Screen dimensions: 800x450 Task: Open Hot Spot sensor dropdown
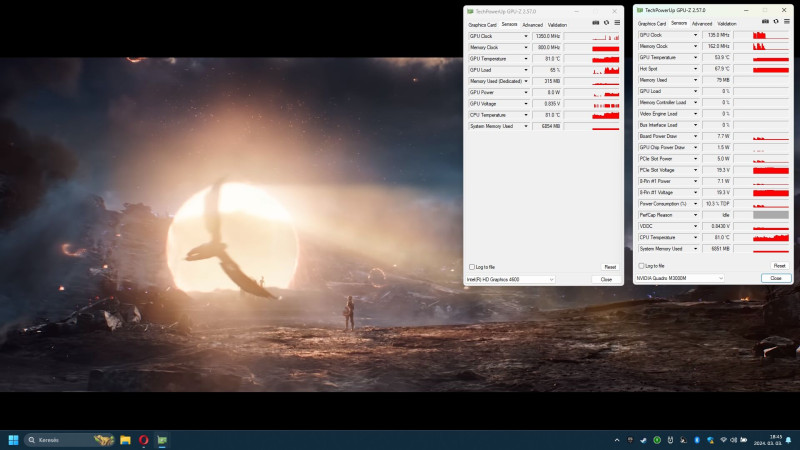coord(695,69)
